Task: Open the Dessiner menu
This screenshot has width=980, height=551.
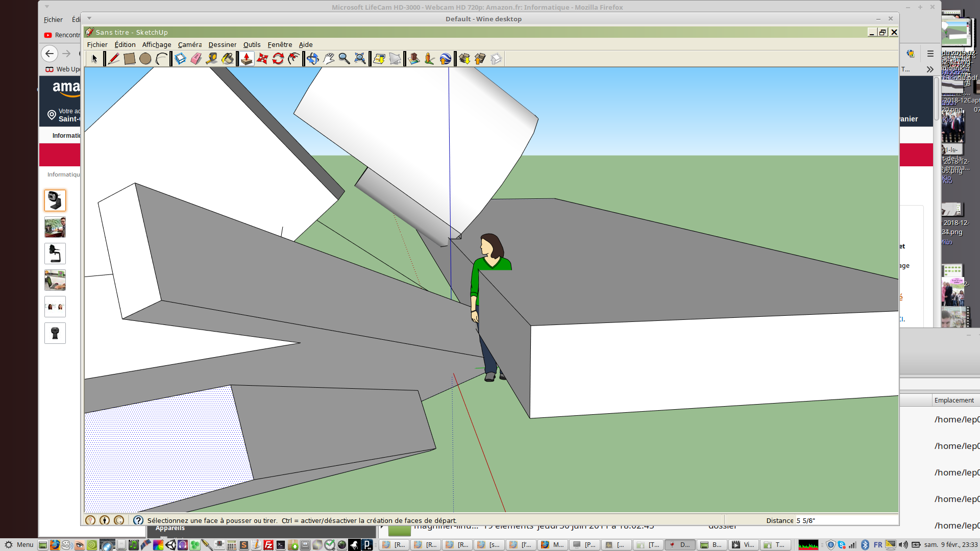Action: 222,45
